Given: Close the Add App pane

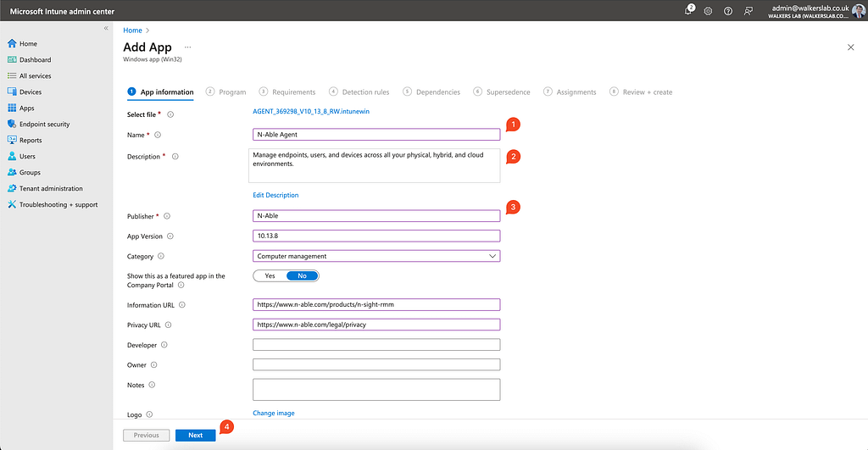Looking at the screenshot, I should point(850,47).
